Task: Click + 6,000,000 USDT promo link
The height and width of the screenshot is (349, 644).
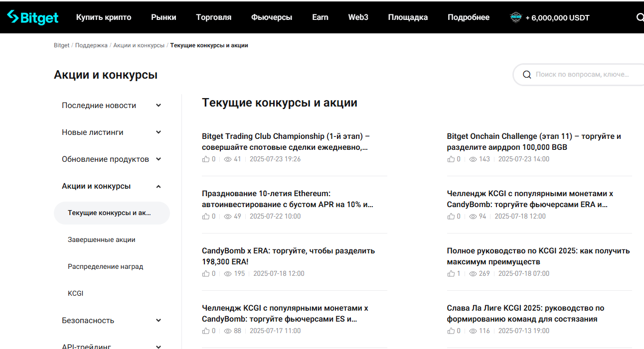Action: tap(557, 18)
